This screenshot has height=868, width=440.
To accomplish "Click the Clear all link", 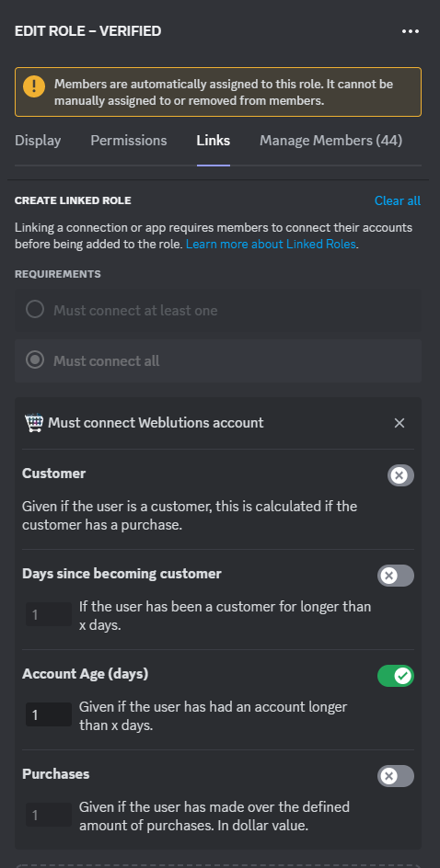I will point(398,200).
